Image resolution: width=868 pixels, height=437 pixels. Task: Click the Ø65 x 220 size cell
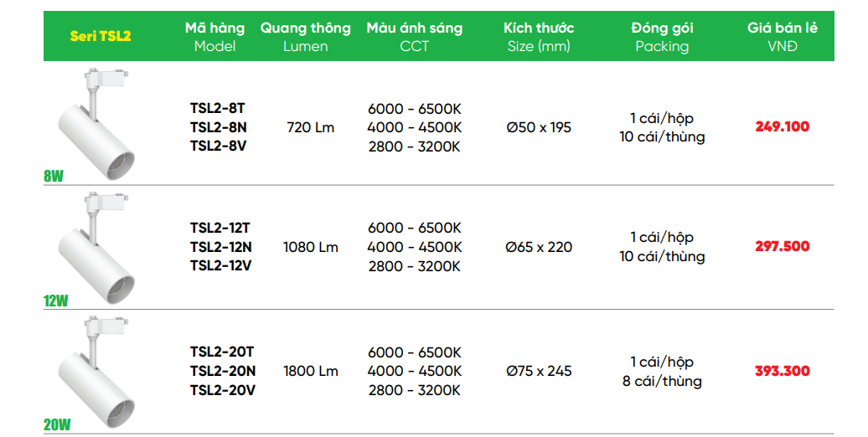tap(539, 247)
